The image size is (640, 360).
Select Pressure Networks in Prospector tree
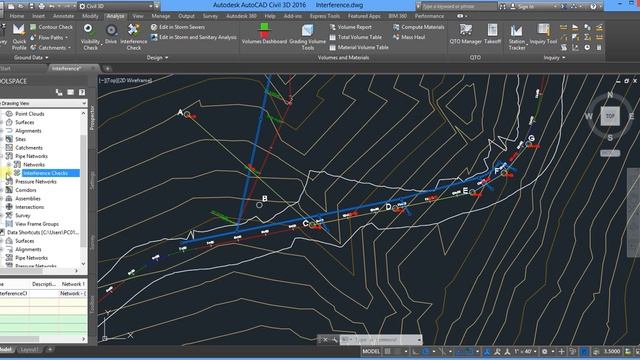(36, 182)
